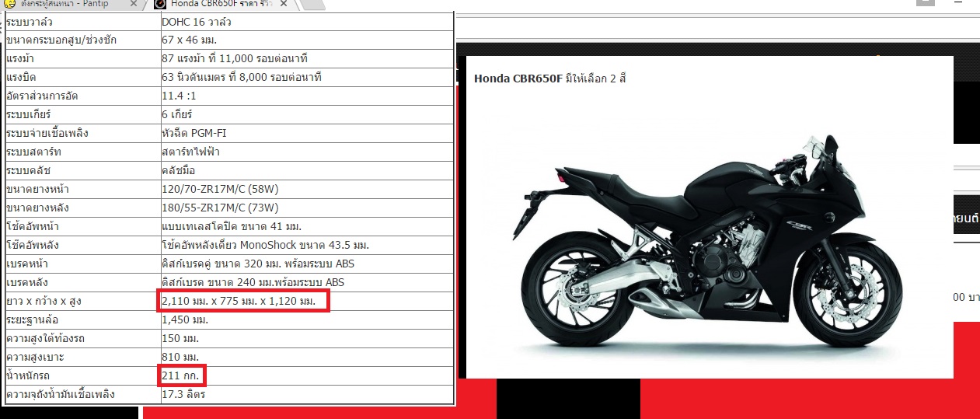Image resolution: width=980 pixels, height=419 pixels.
Task: Click the '180/55-ZR17M/C (73W)' tire size
Action: [x=220, y=208]
